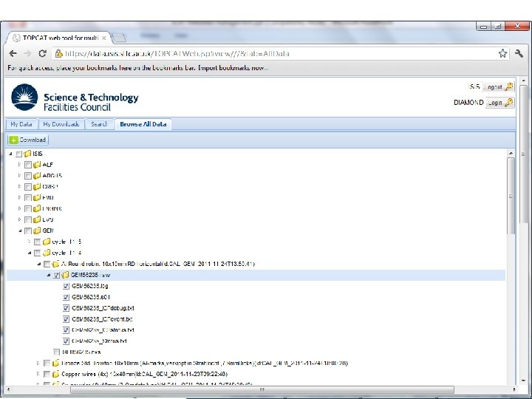Tick the Copper wires investigation checkbox
The image size is (532, 399).
47,374
